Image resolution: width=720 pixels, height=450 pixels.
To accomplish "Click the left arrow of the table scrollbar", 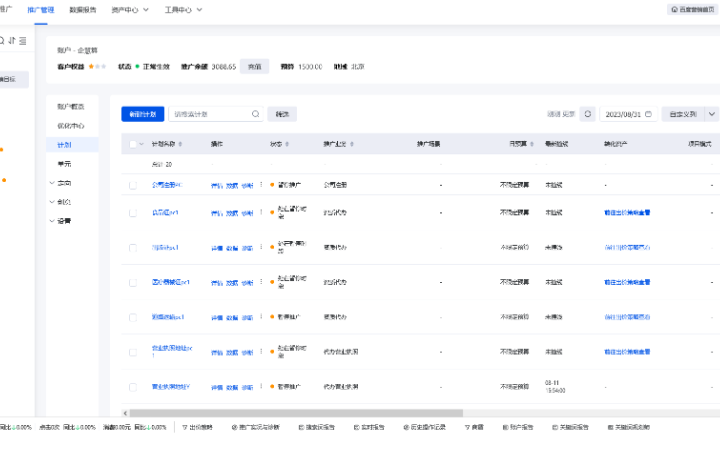I will tap(125, 413).
